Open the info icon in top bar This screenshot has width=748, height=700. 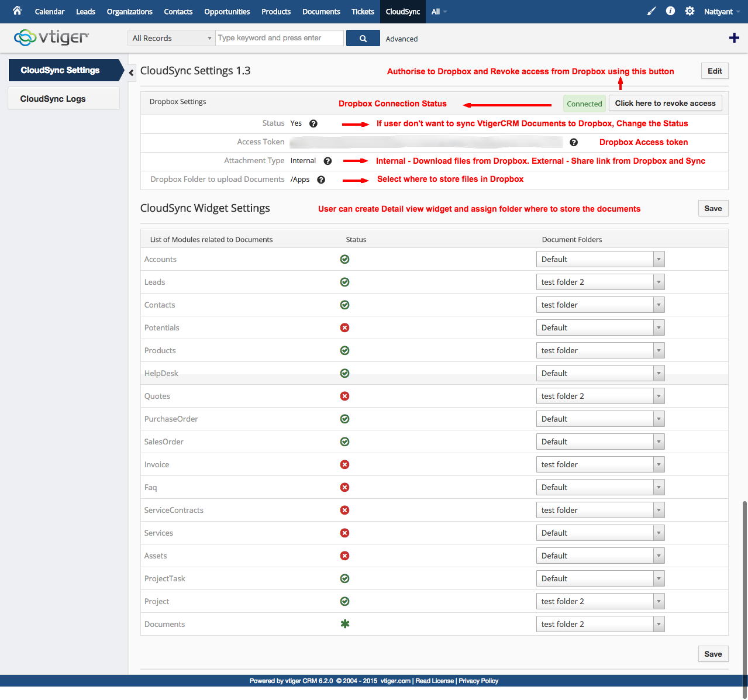(x=671, y=11)
